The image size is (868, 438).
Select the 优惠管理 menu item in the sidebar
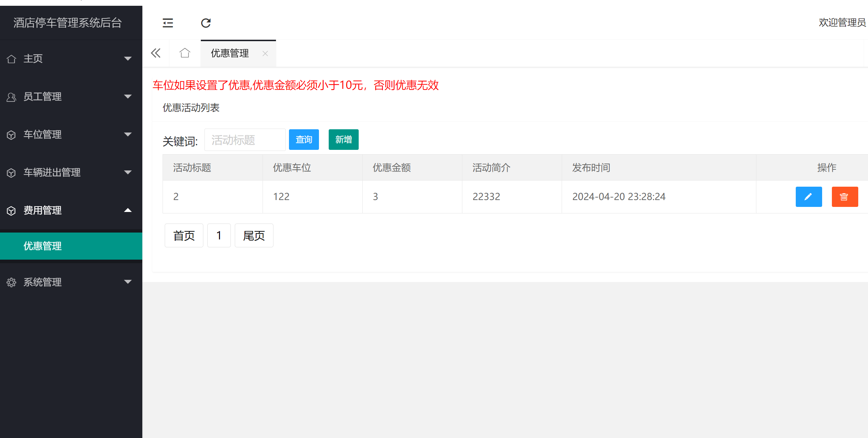point(42,246)
